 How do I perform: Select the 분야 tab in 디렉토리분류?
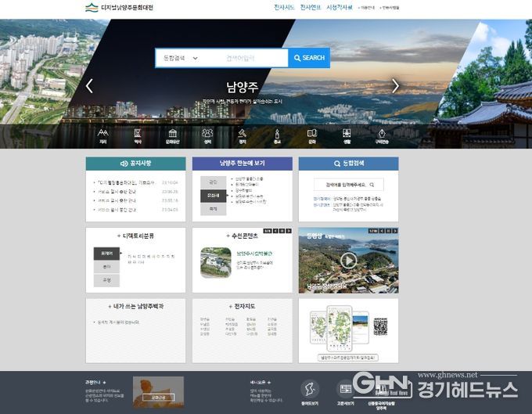pos(106,266)
